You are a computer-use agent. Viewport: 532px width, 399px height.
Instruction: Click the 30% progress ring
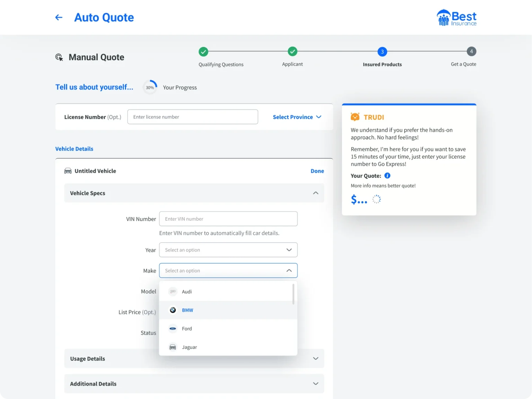click(150, 87)
